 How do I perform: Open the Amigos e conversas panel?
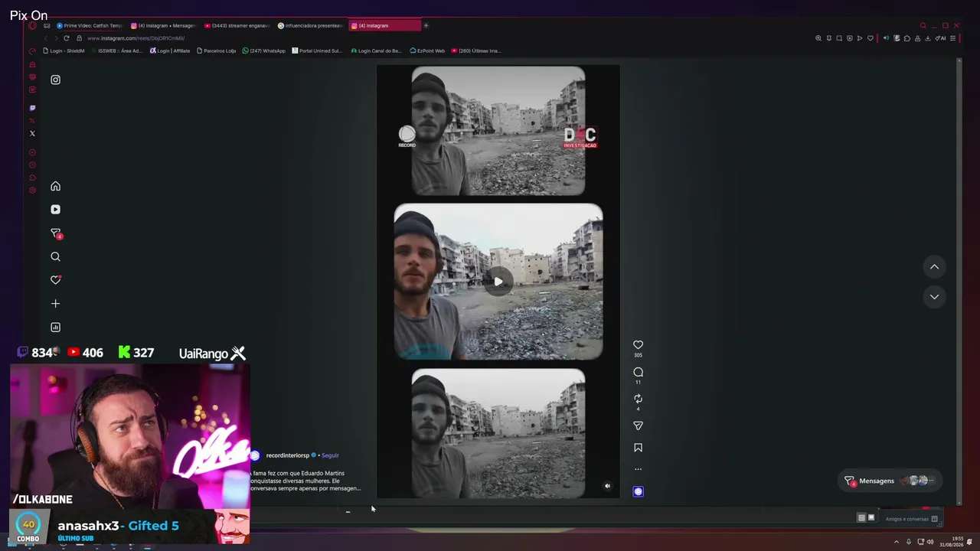point(911,519)
